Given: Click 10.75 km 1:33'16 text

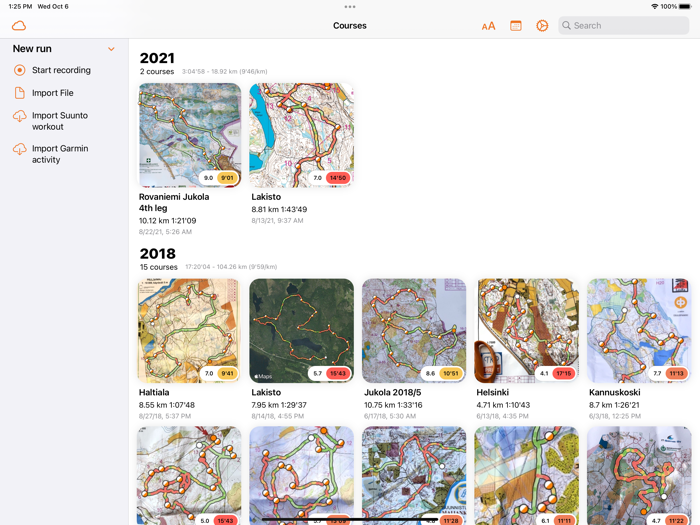Looking at the screenshot, I should (x=393, y=405).
